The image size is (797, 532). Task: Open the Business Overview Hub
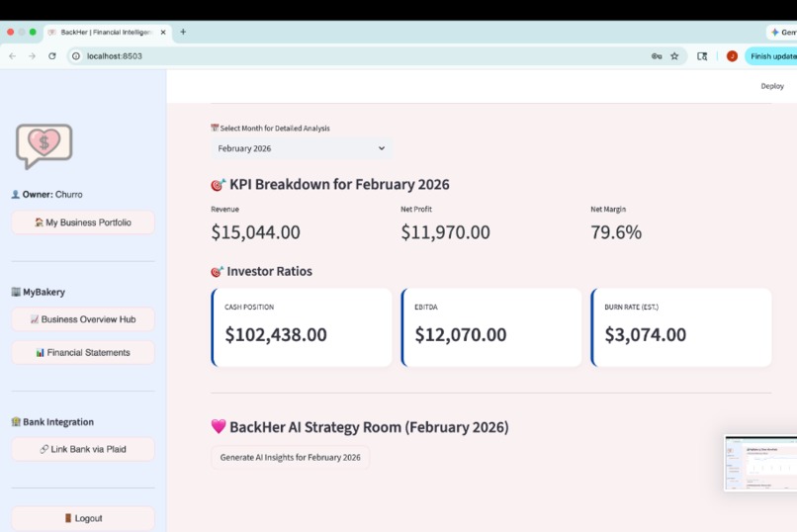click(x=83, y=319)
